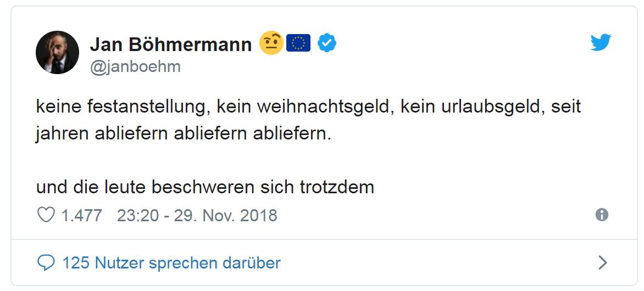Expand the conversation with the right chevron
Image resolution: width=644 pixels, height=291 pixels.
coord(602,263)
